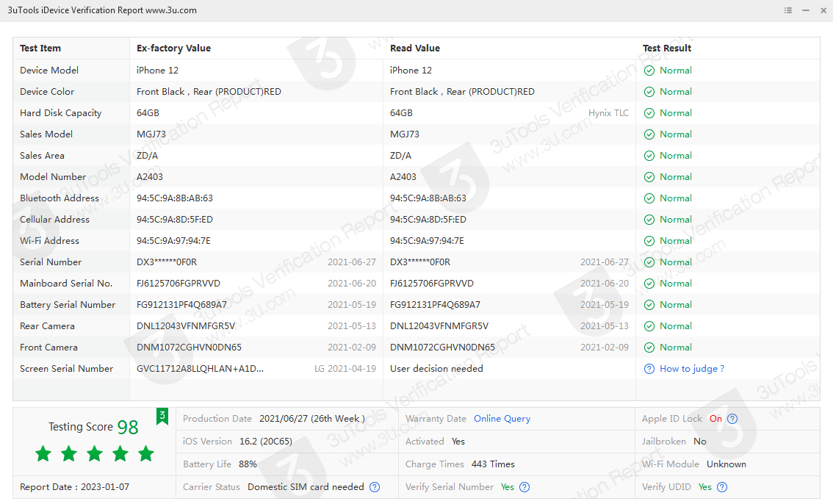Click the Activated Yes value
This screenshot has height=504, width=833.
458,442
